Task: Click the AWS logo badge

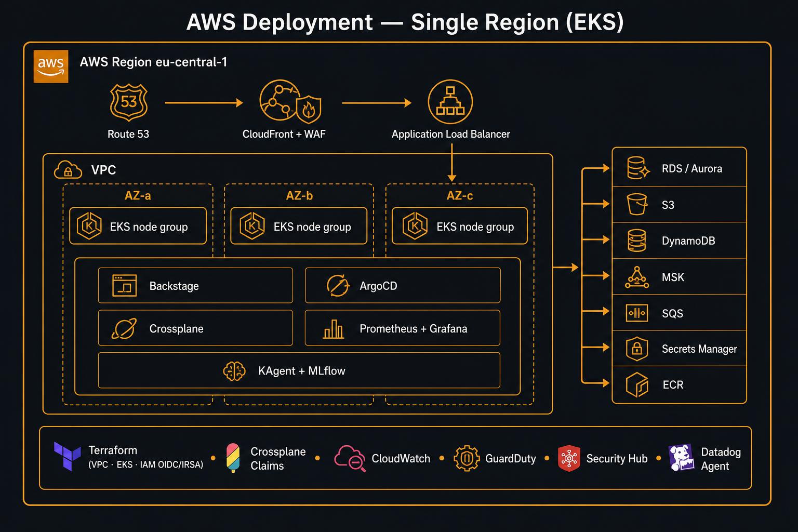Action: click(51, 66)
